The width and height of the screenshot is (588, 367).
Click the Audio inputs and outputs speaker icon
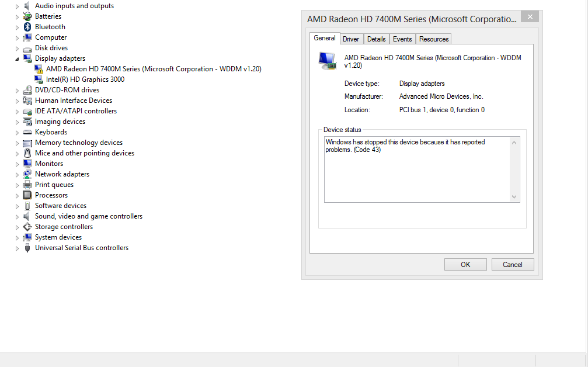(27, 6)
